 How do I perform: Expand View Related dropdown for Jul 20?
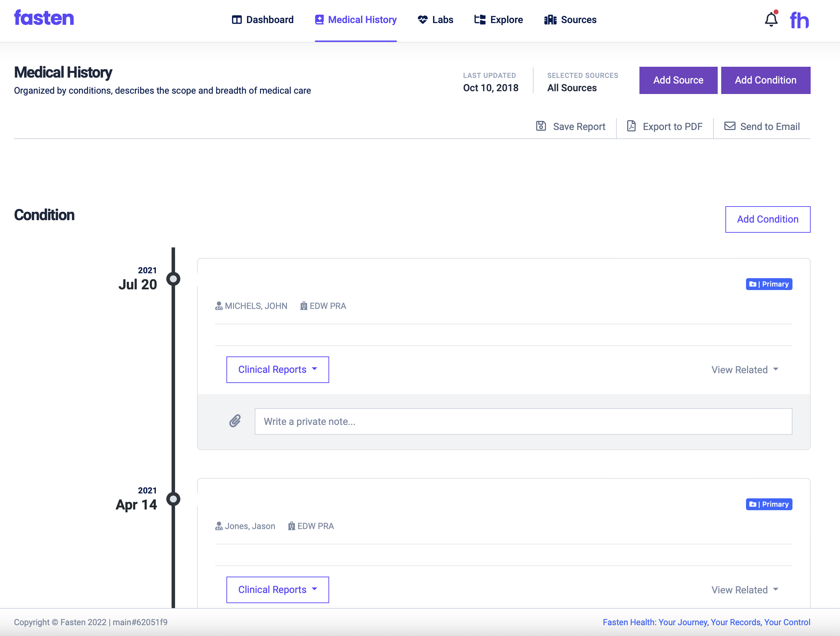pos(744,370)
